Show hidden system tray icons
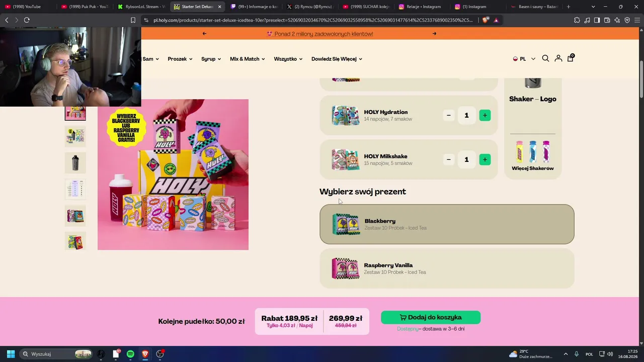644x362 pixels. point(566,354)
